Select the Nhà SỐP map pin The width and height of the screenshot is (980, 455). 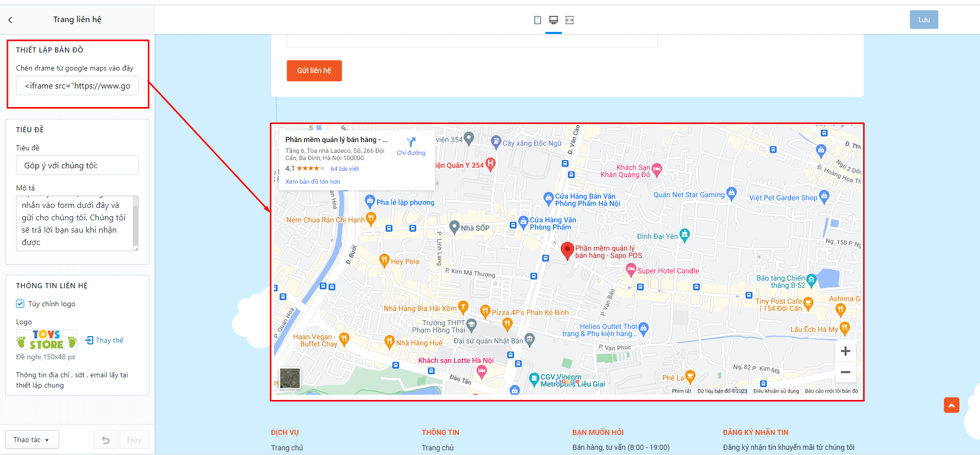tap(454, 226)
